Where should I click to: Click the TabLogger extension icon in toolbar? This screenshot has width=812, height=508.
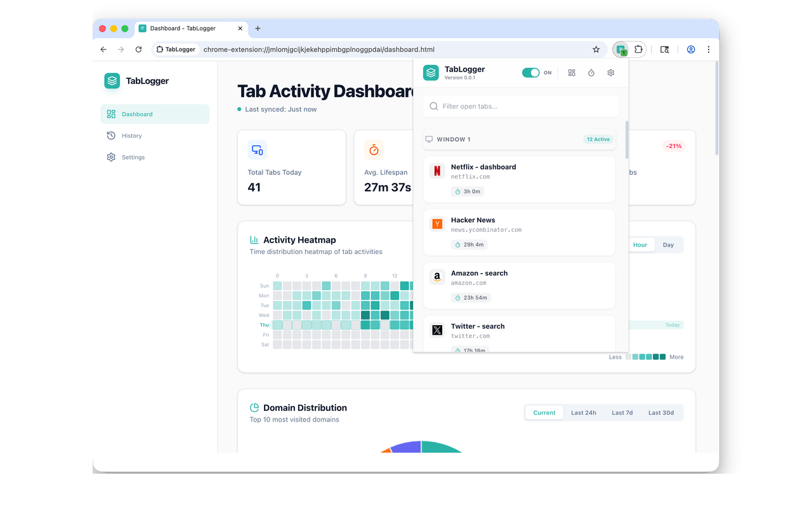[621, 50]
